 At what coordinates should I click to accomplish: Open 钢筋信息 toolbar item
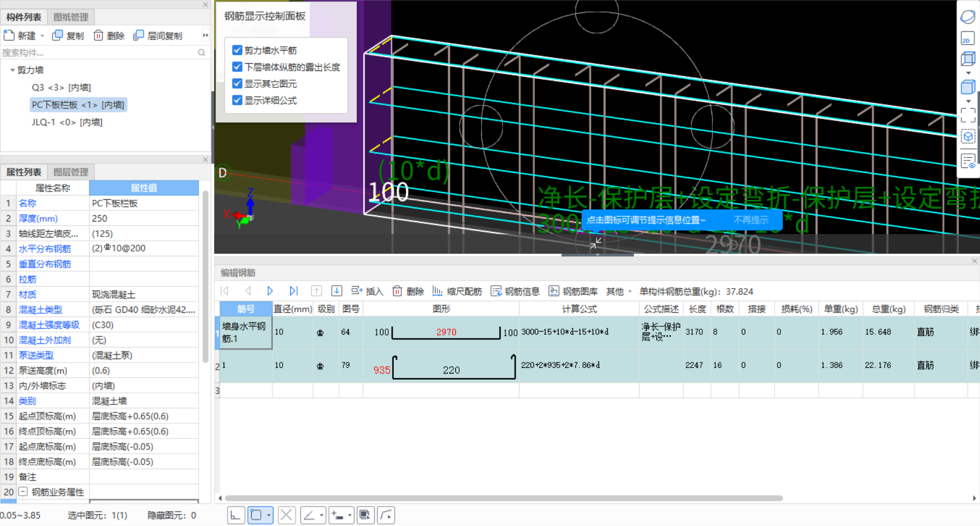pyautogui.click(x=515, y=291)
